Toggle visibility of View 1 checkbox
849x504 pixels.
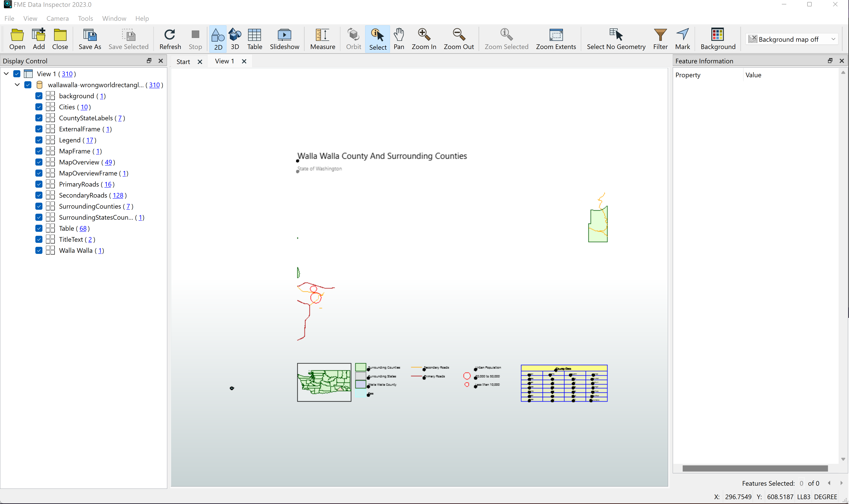[x=17, y=74]
